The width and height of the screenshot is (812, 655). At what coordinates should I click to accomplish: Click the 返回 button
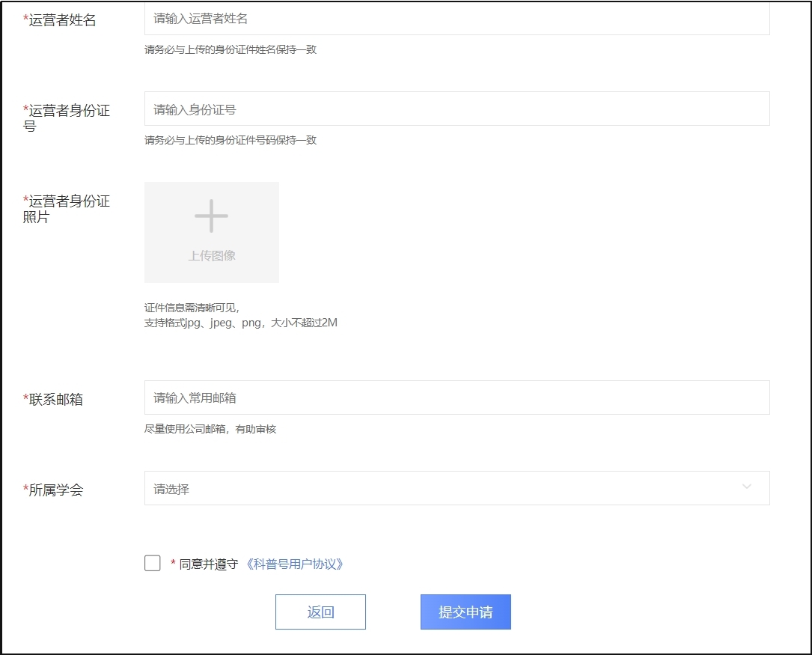point(320,612)
